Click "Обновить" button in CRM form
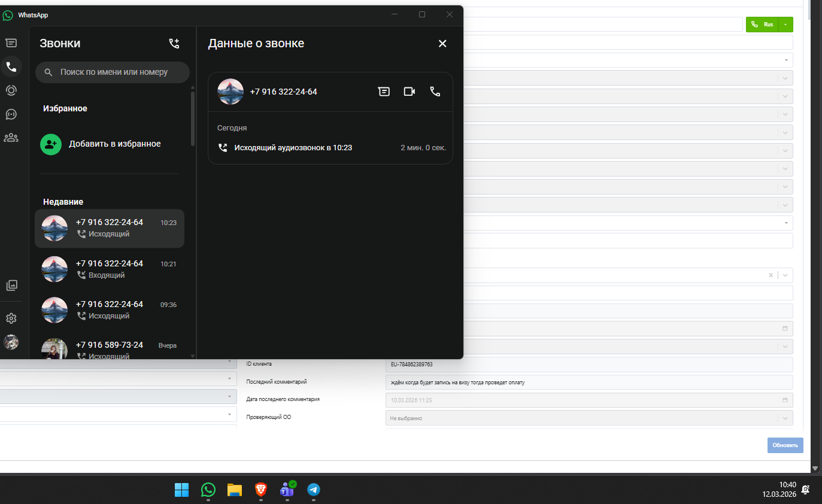Screen dimensions: 822x504 pyautogui.click(x=785, y=445)
